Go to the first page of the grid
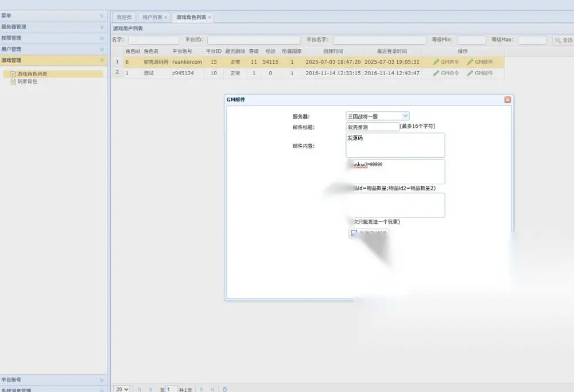 pyautogui.click(x=139, y=390)
